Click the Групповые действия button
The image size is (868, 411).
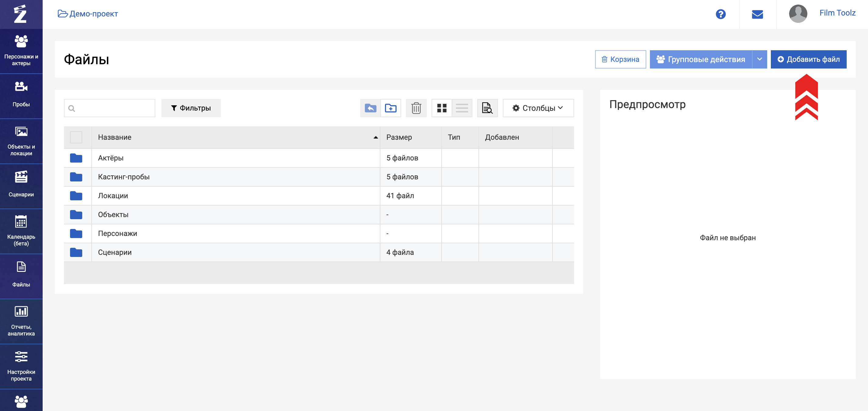click(701, 59)
